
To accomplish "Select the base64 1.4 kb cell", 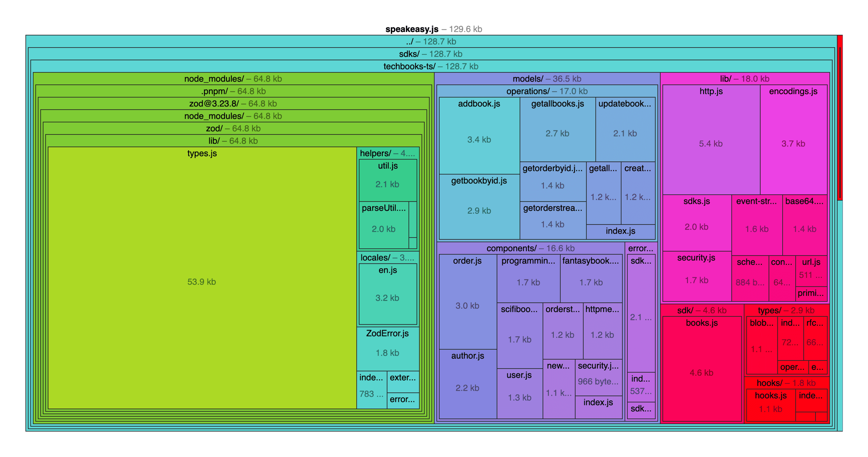I will pos(805,225).
